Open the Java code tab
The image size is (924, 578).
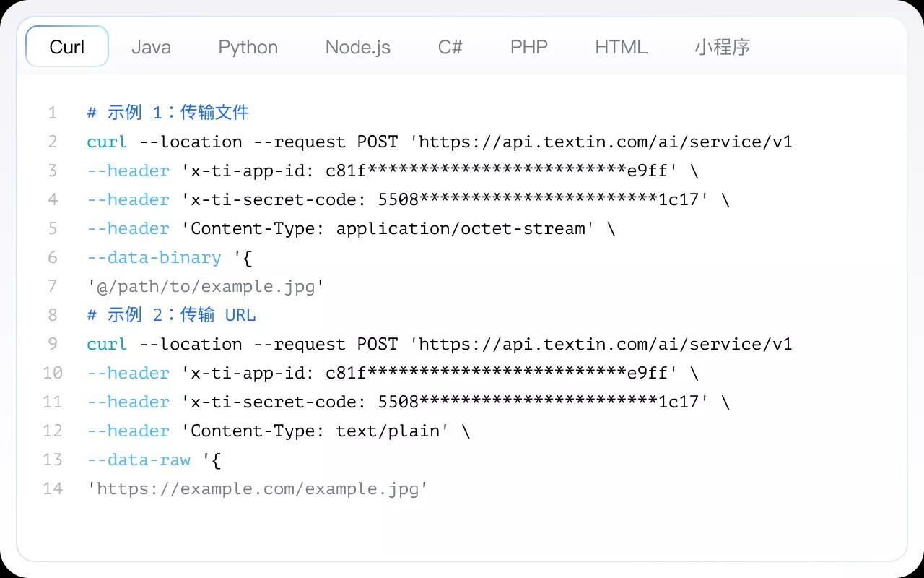(x=151, y=47)
